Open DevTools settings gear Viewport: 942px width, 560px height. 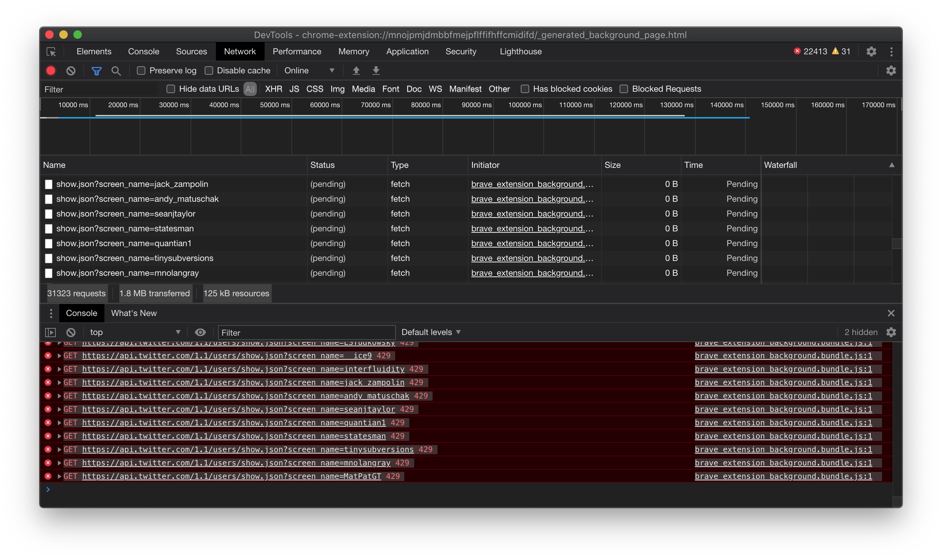click(871, 51)
